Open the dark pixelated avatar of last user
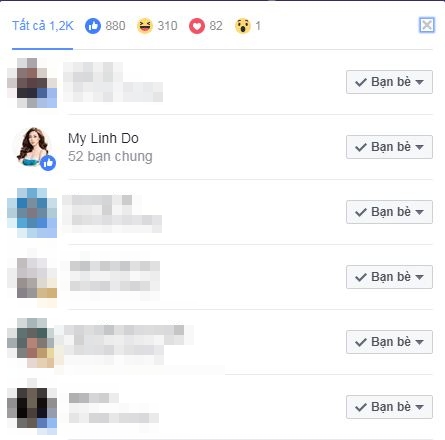The width and height of the screenshot is (445, 440). point(32,408)
